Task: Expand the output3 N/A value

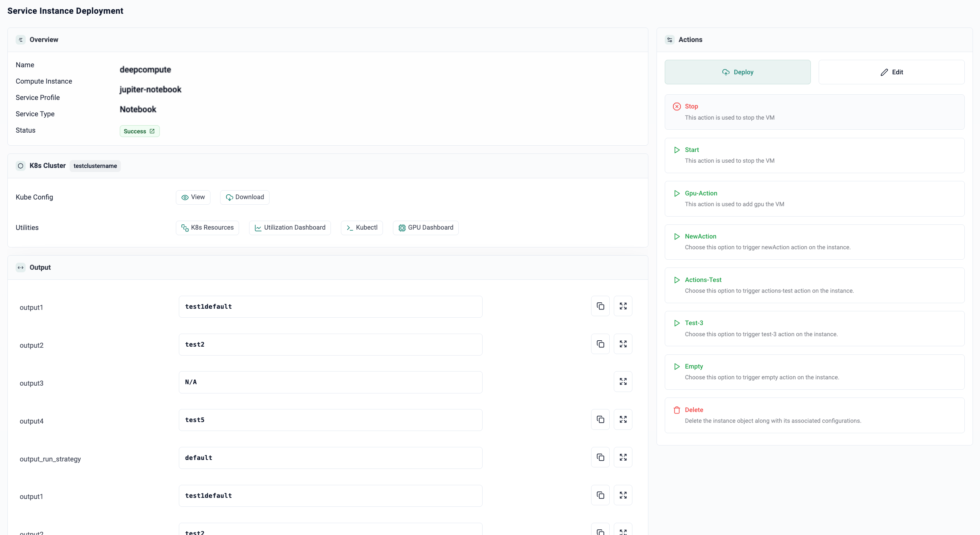Action: [623, 382]
